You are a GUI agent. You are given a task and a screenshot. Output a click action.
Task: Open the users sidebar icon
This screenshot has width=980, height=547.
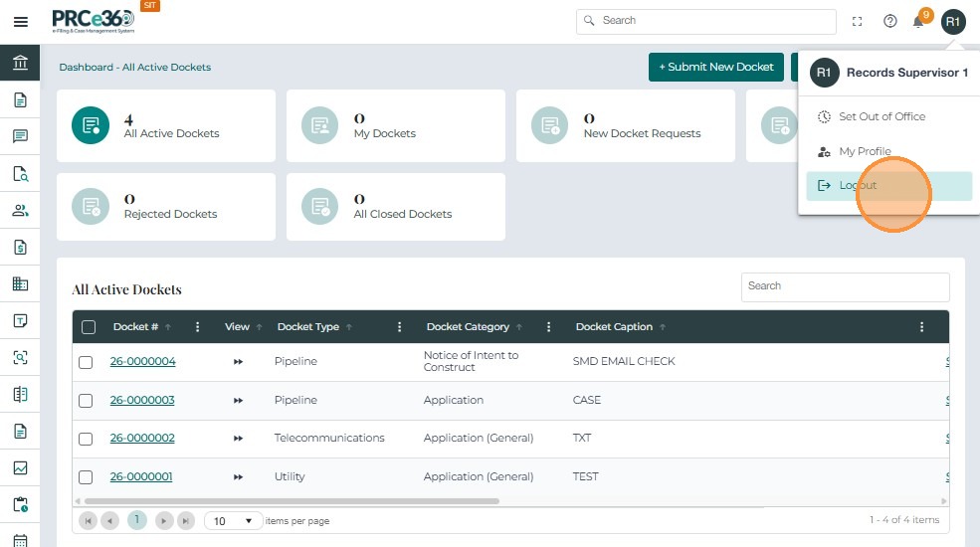click(20, 210)
